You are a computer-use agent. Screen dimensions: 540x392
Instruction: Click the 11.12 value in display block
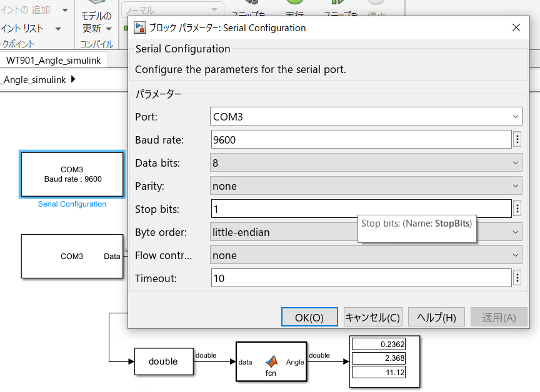379,372
